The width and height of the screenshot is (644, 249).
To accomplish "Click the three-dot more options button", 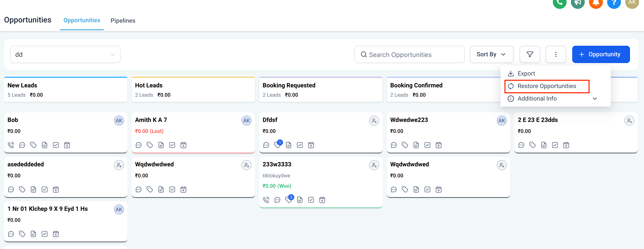I will (x=555, y=54).
